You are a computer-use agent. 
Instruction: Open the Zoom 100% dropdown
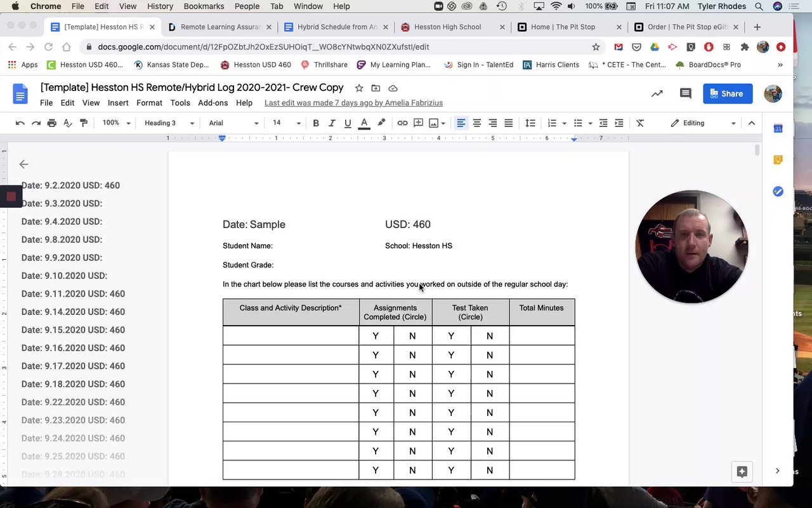117,123
